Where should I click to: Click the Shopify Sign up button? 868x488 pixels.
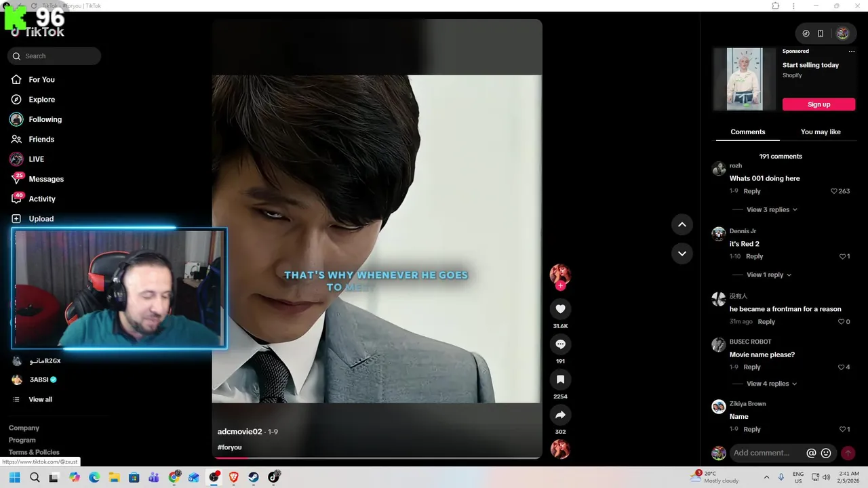click(x=818, y=104)
